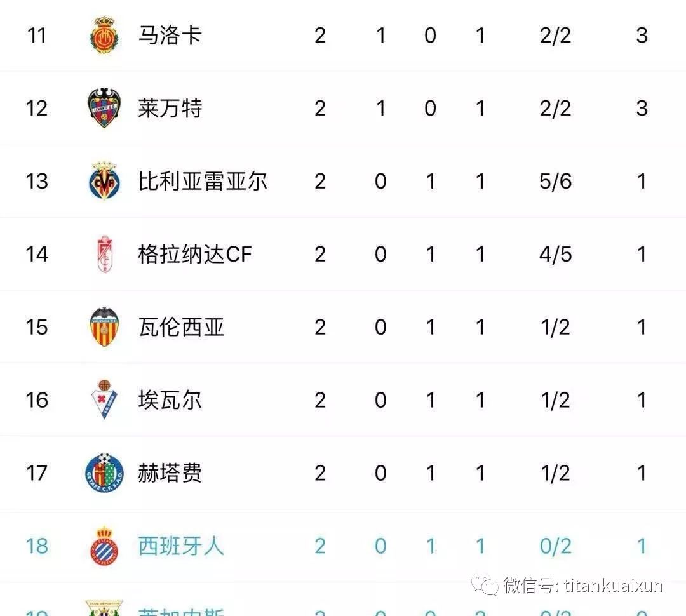
Task: Click the Mallorca club crest icon
Action: point(104,35)
